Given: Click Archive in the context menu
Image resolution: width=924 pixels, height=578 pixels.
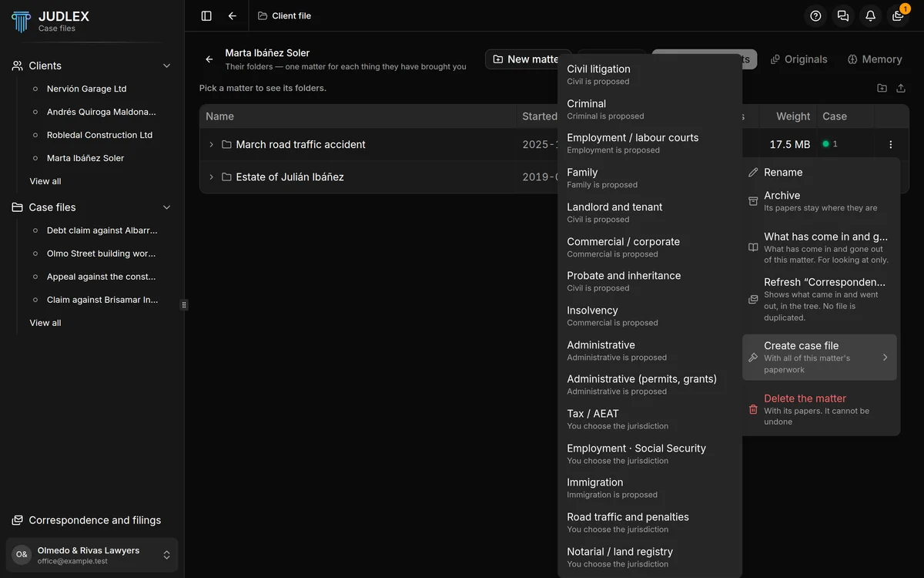Looking at the screenshot, I should (821, 201).
